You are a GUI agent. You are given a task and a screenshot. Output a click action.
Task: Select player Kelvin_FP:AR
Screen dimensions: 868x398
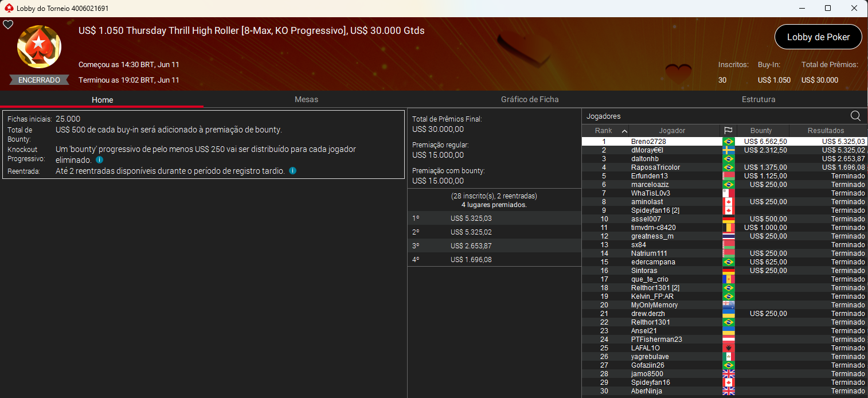724,296
